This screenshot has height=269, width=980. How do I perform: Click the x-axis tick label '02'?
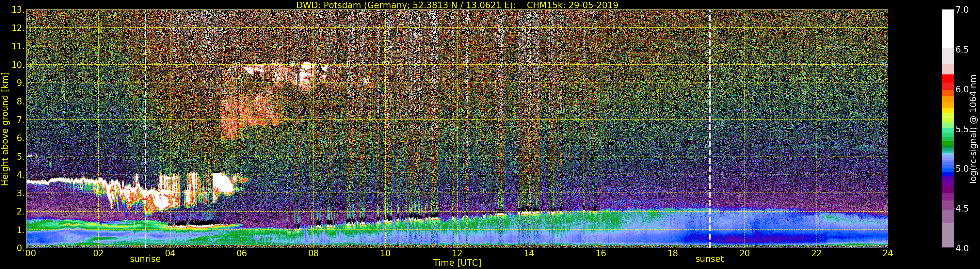pyautogui.click(x=98, y=253)
